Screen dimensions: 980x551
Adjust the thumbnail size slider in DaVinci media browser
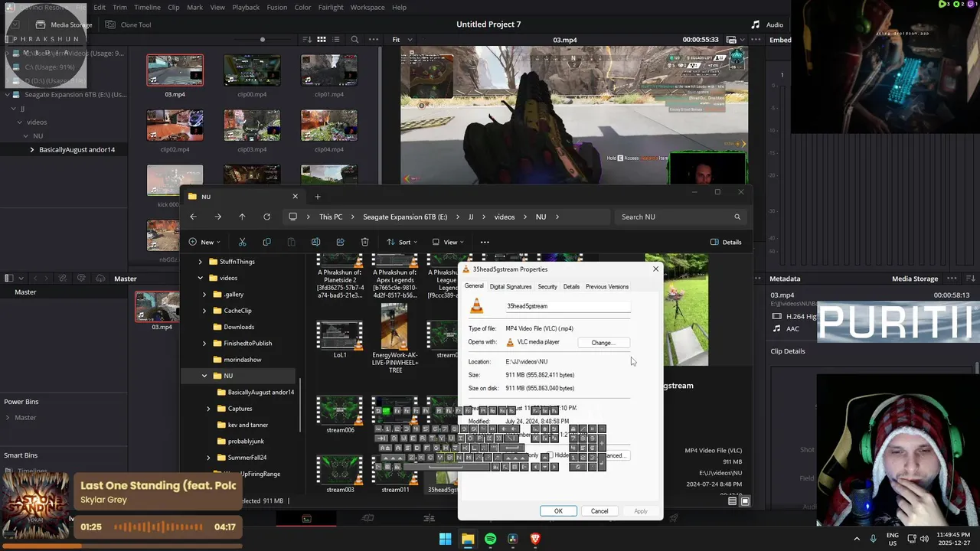263,39
